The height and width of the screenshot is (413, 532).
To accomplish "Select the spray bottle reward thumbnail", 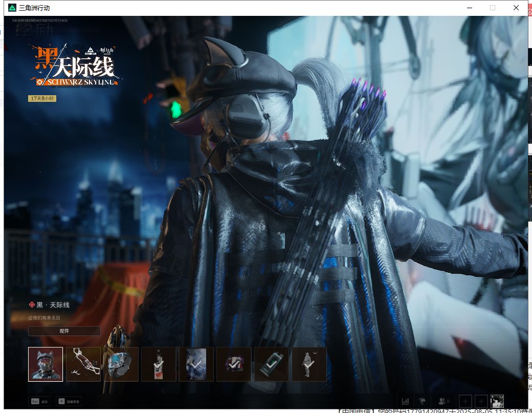I will [159, 364].
